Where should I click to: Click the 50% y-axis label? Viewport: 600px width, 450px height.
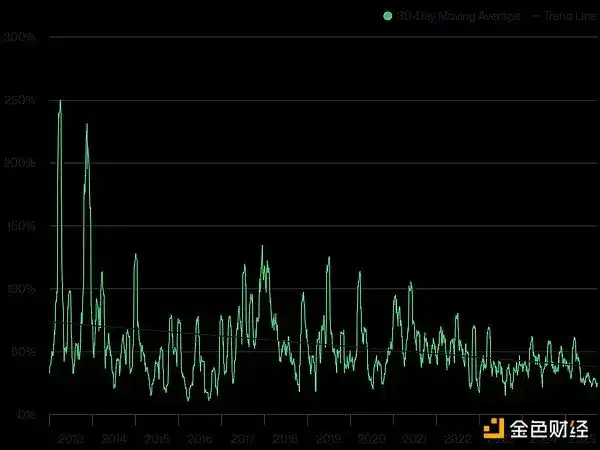22,352
